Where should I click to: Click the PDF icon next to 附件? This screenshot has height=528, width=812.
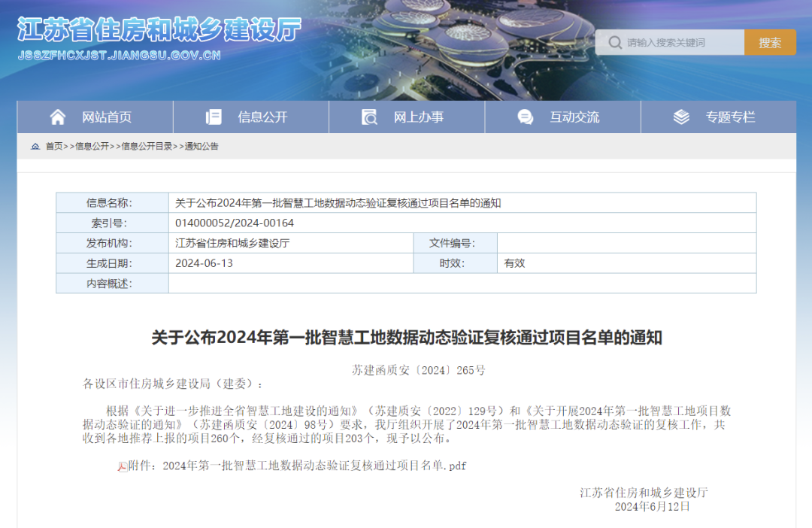point(123,466)
